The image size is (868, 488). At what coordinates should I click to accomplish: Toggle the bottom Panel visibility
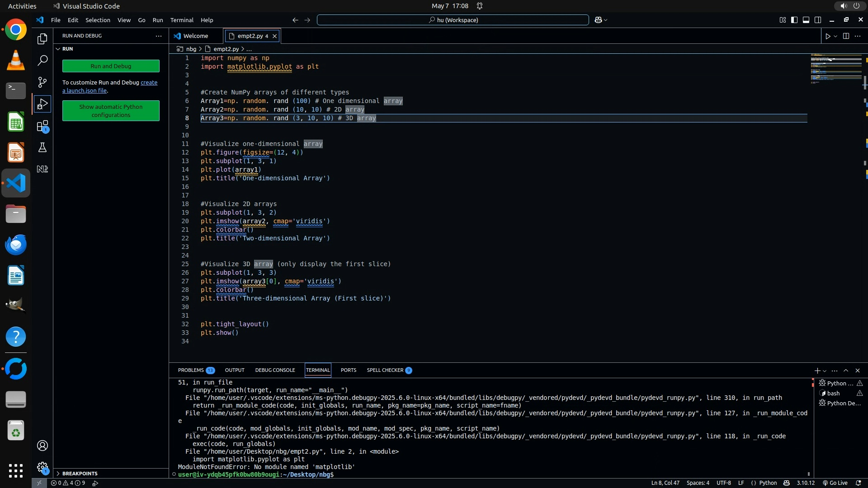pos(806,20)
